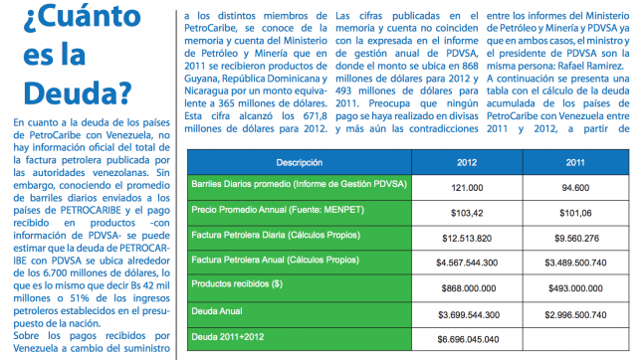
Task: Select the value "$101,06"
Action: pos(575,213)
